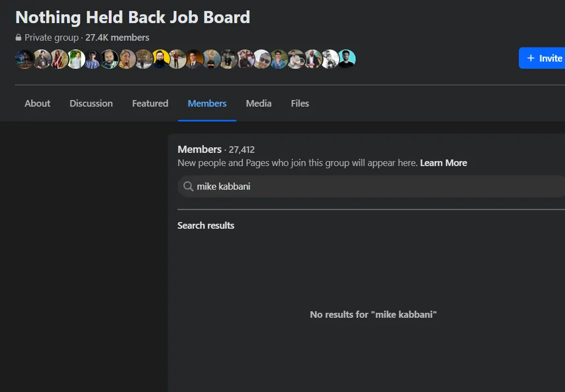Click the Private group lock icon
Screen dimensions: 565x392
tap(19, 38)
